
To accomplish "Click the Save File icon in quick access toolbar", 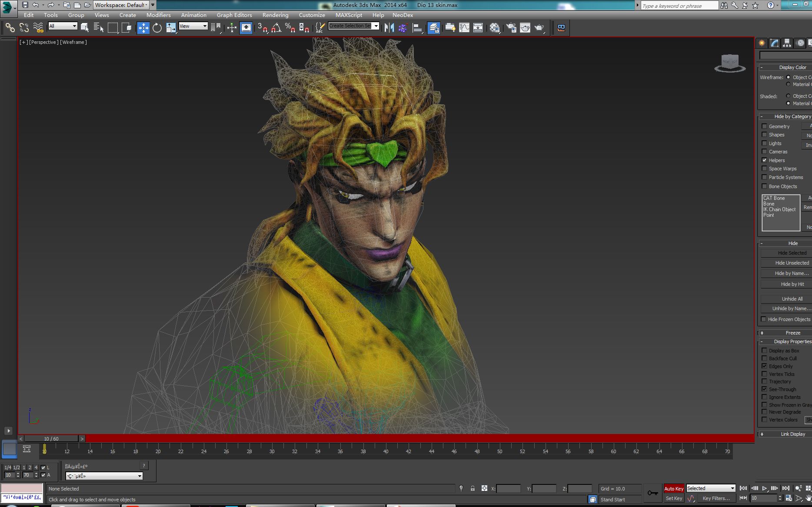I will click(25, 5).
